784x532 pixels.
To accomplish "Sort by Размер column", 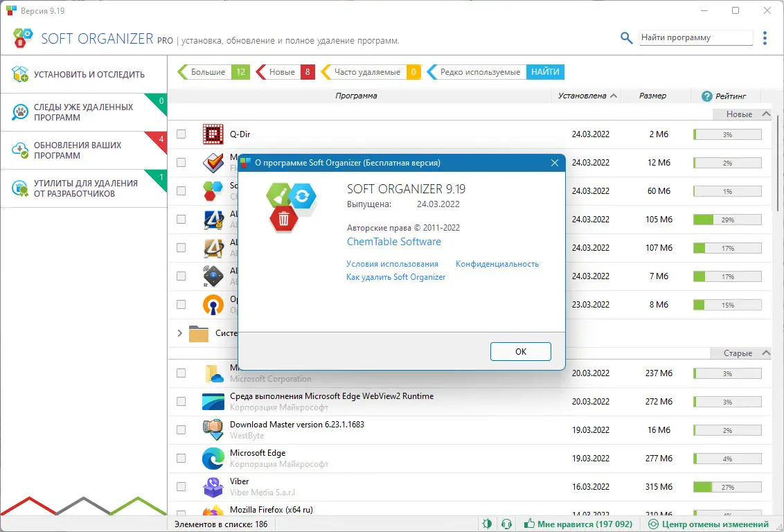I will click(x=652, y=96).
